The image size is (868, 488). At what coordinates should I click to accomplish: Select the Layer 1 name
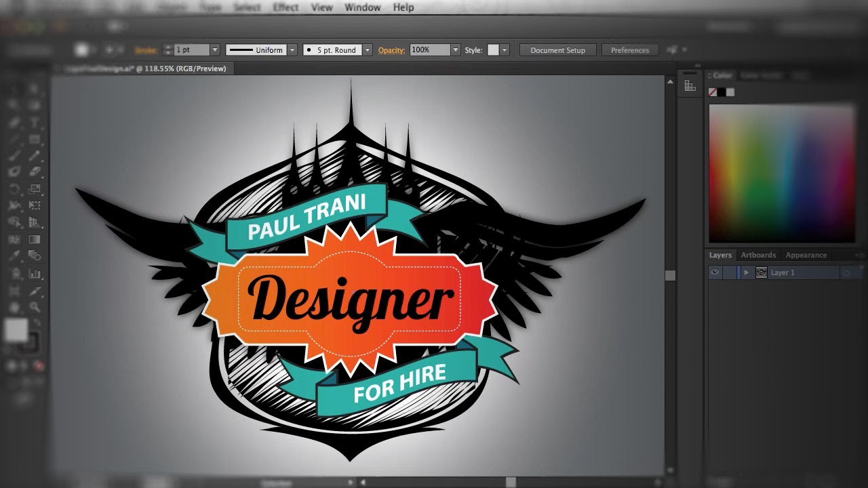click(783, 272)
